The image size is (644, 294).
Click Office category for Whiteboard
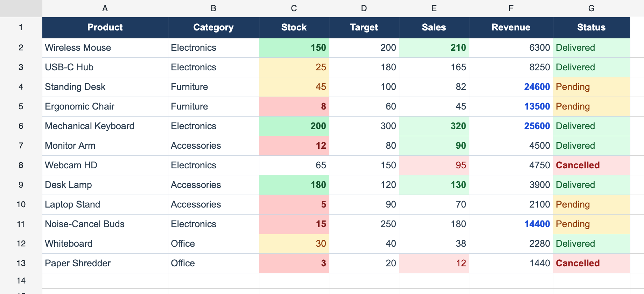pyautogui.click(x=213, y=244)
